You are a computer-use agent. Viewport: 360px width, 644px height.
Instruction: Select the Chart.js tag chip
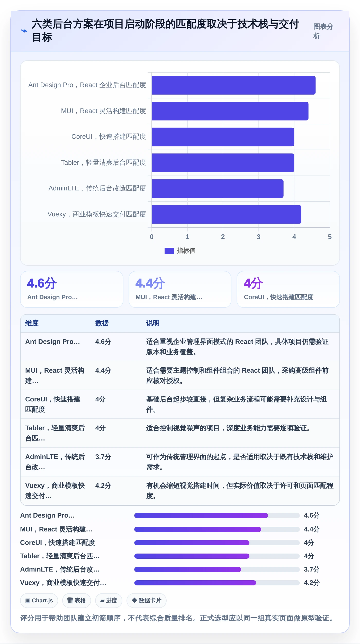[39, 601]
